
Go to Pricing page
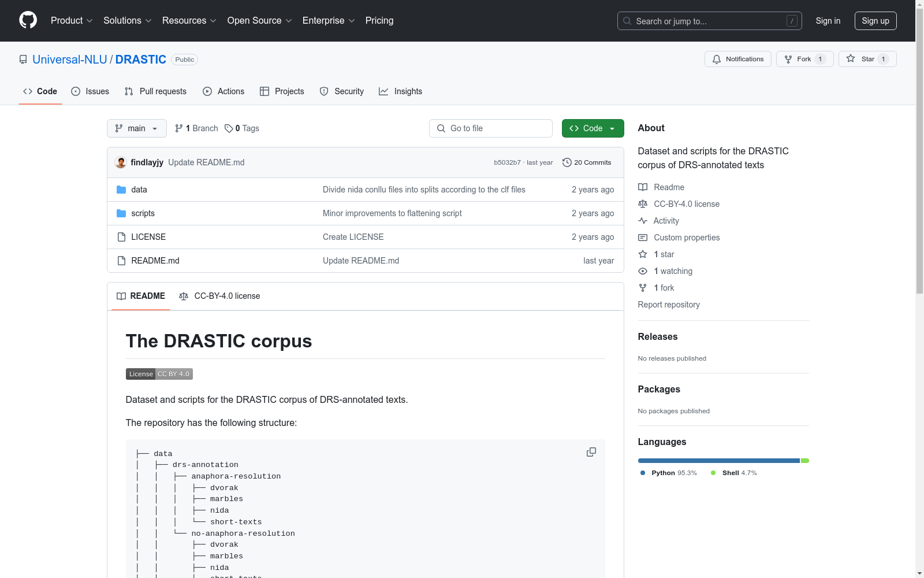[x=379, y=20]
